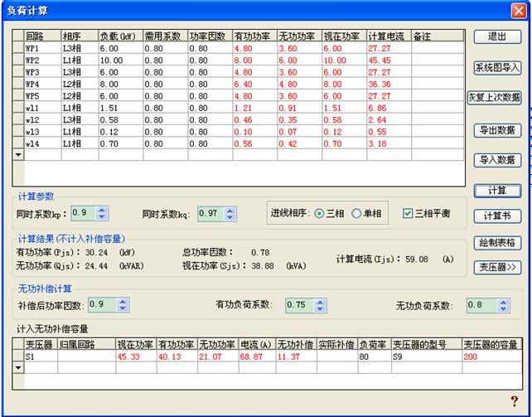Screen dimensions: 532x417
Task: Click the 负荷率 value 80
Action: pyautogui.click(x=375, y=356)
